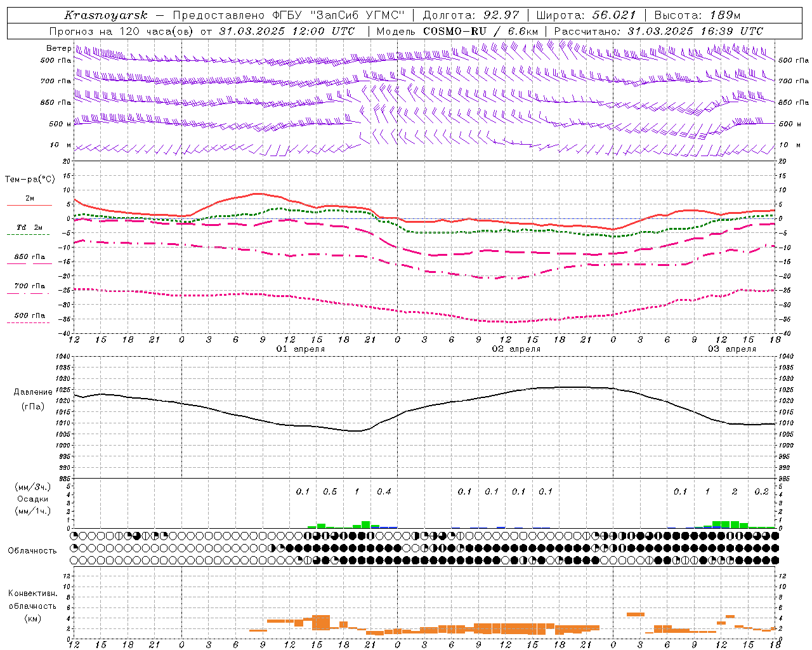Image resolution: width=812 pixels, height=650 pixels.
Task: Click the Давление pressure panel label
Action: pyautogui.click(x=33, y=392)
